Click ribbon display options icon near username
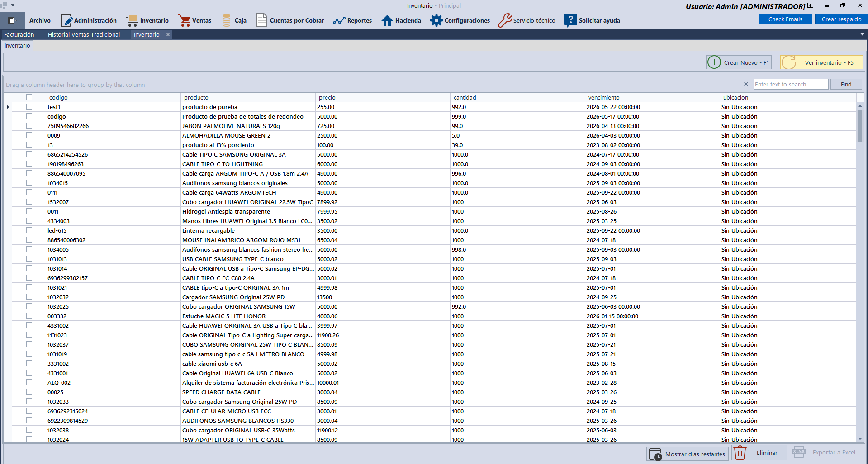This screenshot has height=464, width=868. pyautogui.click(x=811, y=5)
